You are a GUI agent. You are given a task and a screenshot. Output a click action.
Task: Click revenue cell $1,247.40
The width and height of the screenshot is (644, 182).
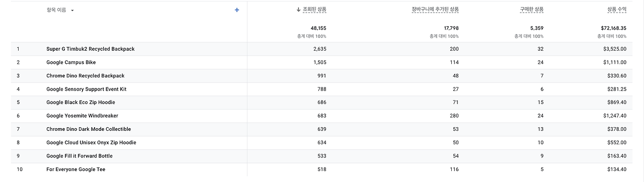tap(615, 116)
